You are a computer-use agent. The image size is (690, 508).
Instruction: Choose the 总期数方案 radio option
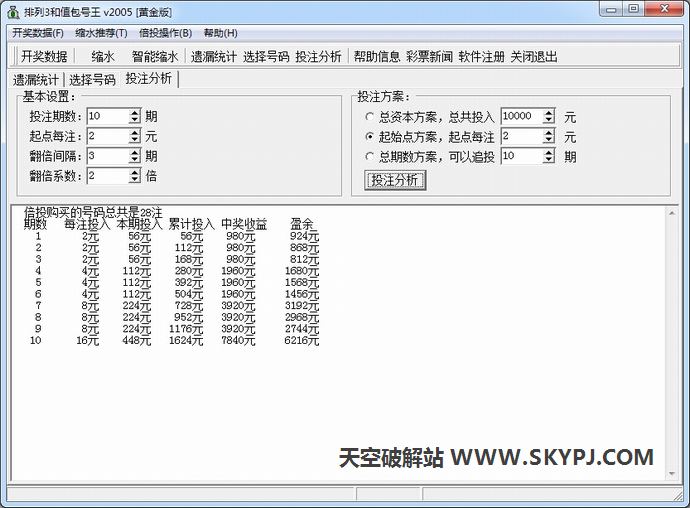[370, 157]
